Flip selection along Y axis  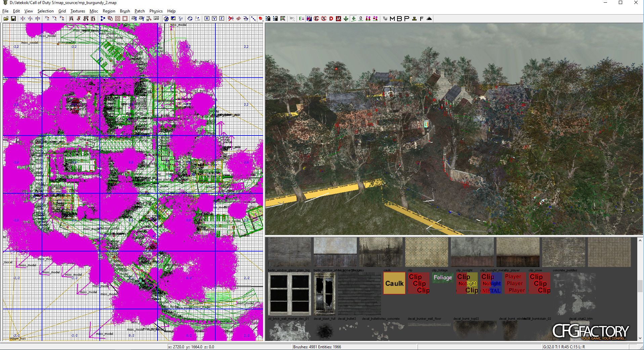[30, 19]
